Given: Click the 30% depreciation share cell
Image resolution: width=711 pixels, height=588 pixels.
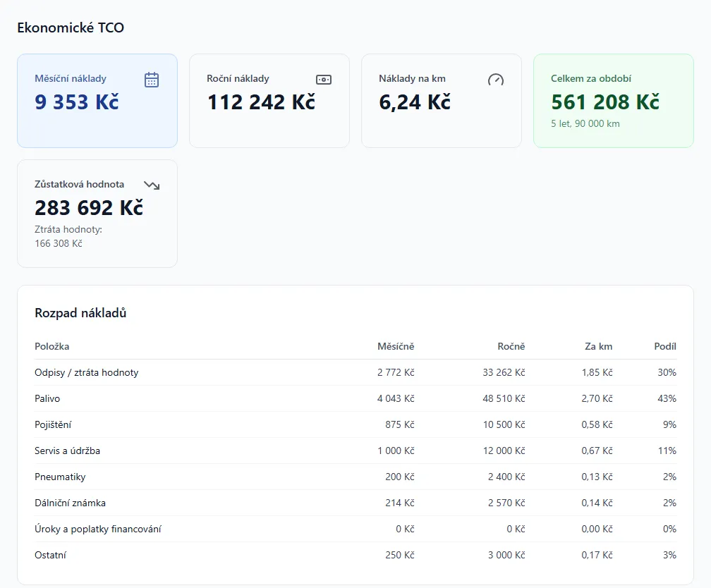Looking at the screenshot, I should [x=667, y=372].
